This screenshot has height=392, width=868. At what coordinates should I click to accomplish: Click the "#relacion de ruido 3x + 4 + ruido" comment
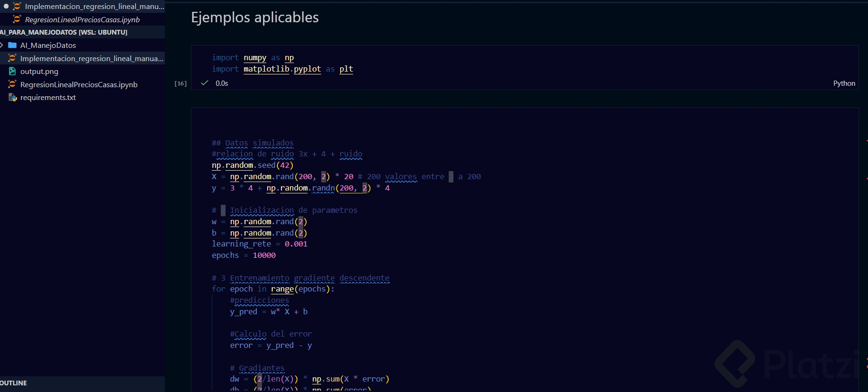pyautogui.click(x=287, y=154)
